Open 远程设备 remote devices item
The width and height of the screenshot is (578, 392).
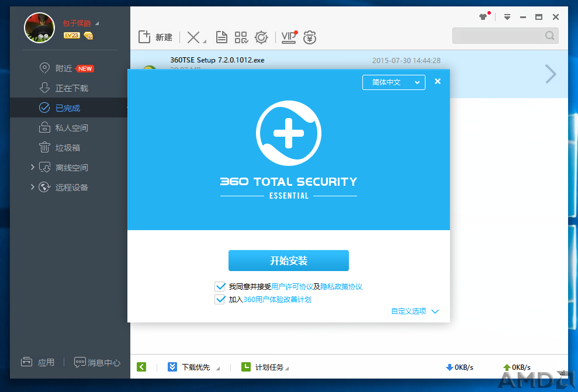(x=64, y=188)
